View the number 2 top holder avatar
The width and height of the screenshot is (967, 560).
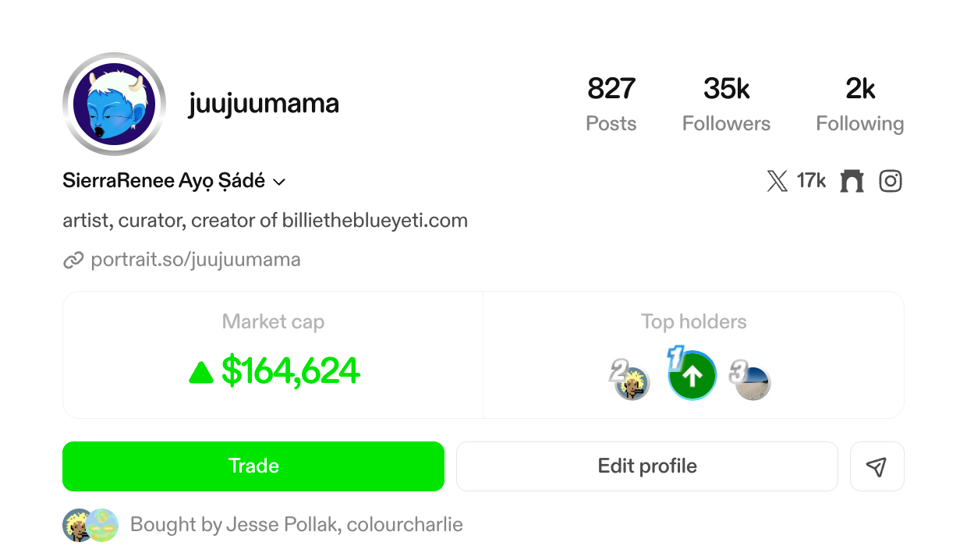(x=632, y=384)
